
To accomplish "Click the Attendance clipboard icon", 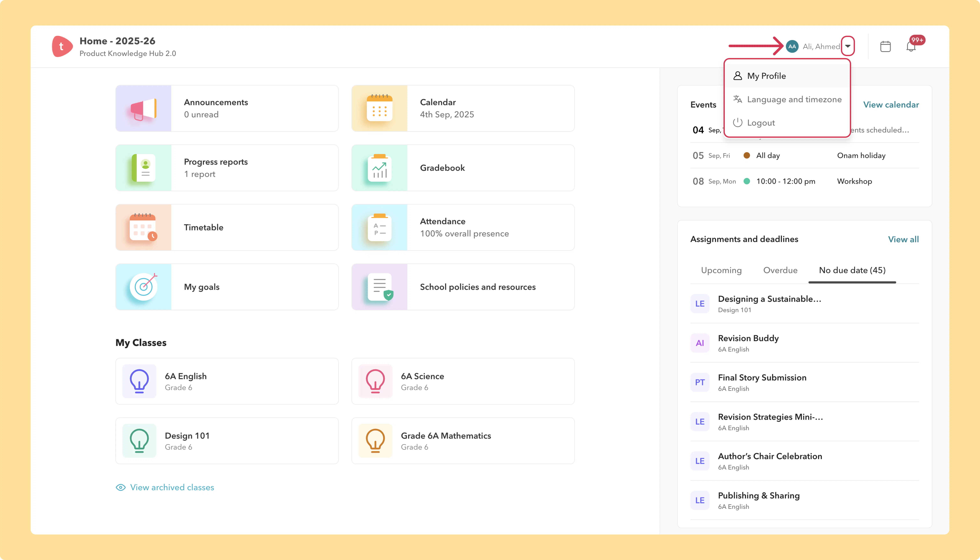I will pyautogui.click(x=380, y=227).
